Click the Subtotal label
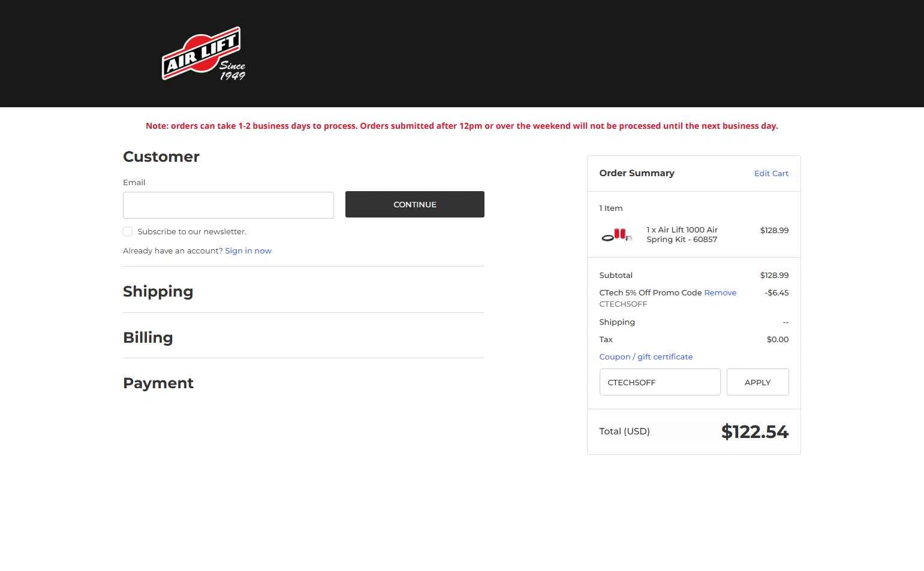 pyautogui.click(x=616, y=275)
